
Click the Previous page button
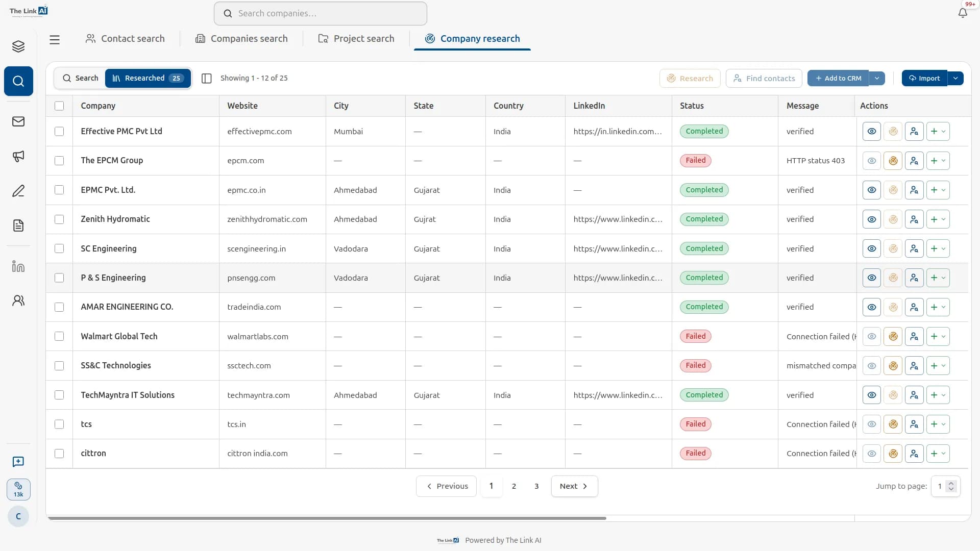(446, 486)
